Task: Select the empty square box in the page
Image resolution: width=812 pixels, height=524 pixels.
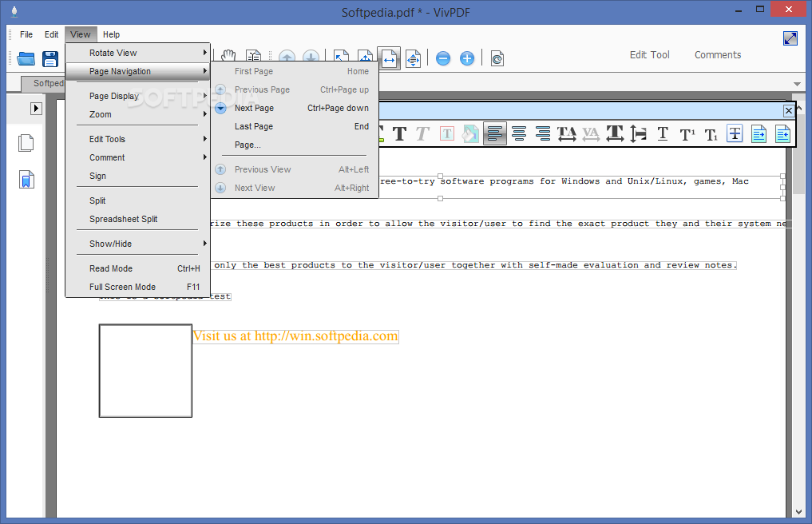Action: [145, 371]
